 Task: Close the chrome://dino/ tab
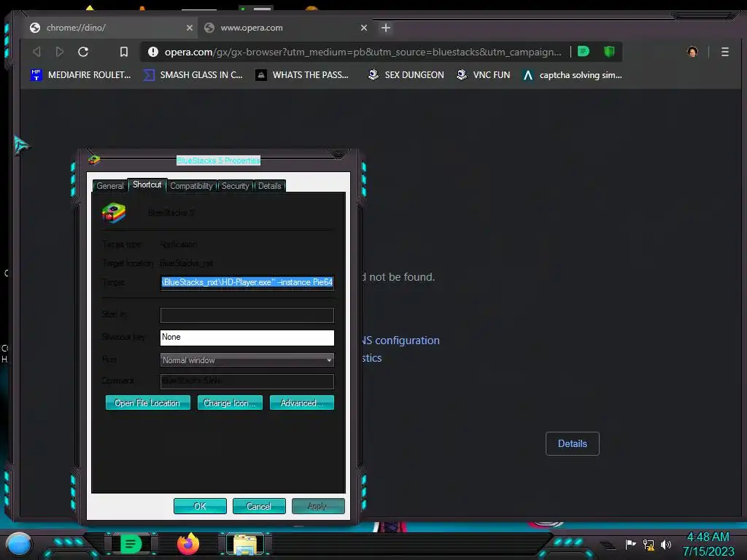tap(189, 28)
